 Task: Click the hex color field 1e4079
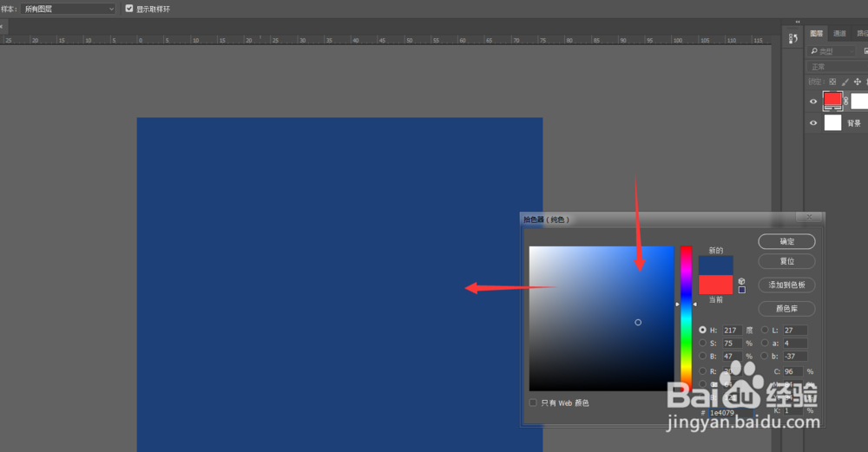(x=731, y=413)
